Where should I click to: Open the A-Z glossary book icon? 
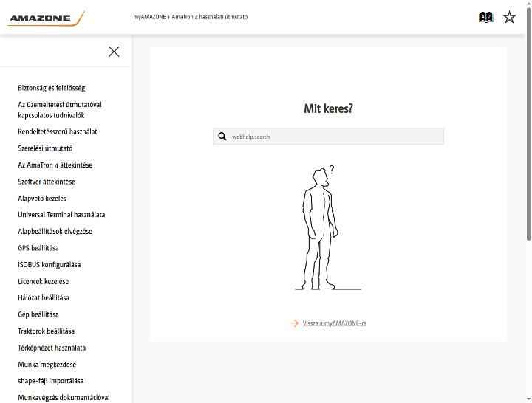(x=485, y=17)
